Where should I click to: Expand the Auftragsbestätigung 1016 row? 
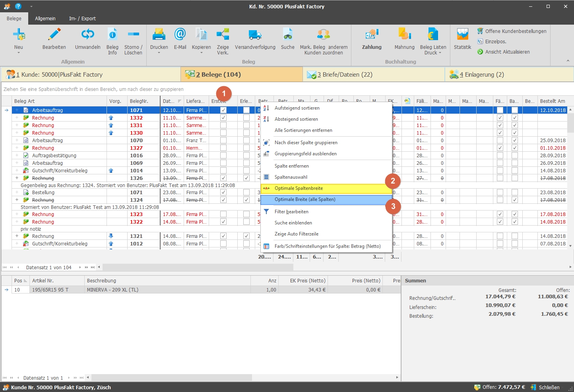[x=17, y=155]
